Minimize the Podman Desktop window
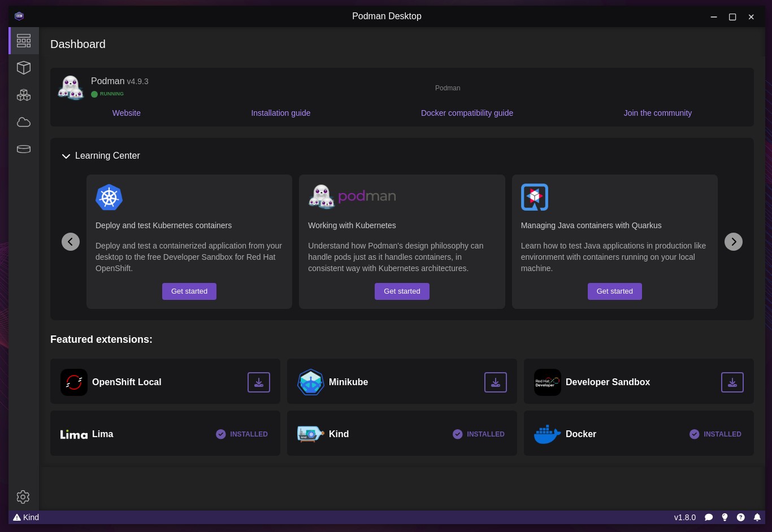Image resolution: width=772 pixels, height=532 pixels. click(x=714, y=17)
